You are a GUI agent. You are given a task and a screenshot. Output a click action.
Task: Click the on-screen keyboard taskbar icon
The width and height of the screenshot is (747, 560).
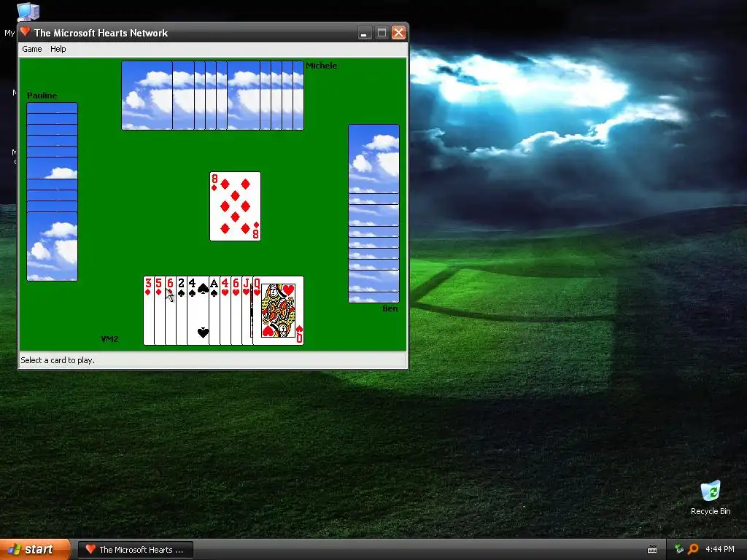point(652,550)
